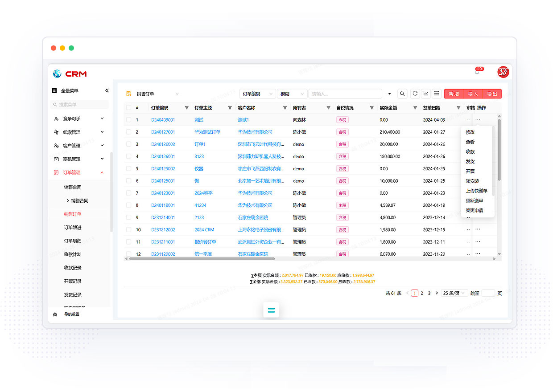Viewport: 553px width, 392px height.
Task: Check the row 7 D240123001 checkbox
Action: pos(129,193)
